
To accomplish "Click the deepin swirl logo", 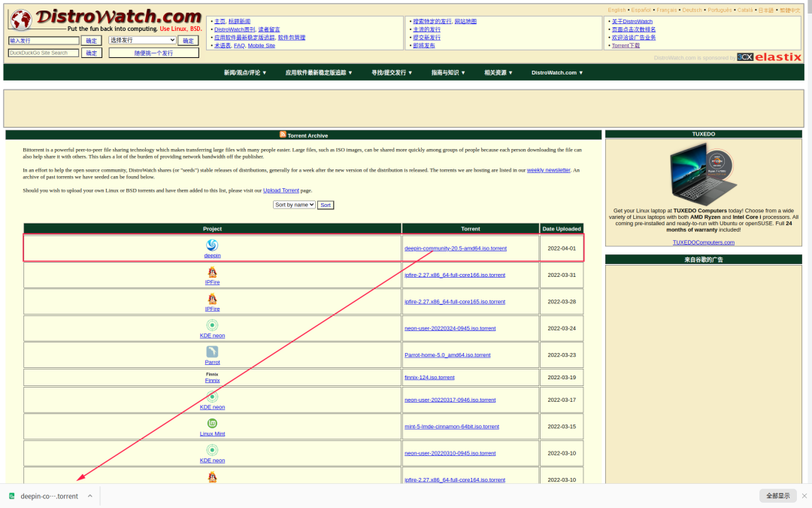I will click(x=212, y=245).
